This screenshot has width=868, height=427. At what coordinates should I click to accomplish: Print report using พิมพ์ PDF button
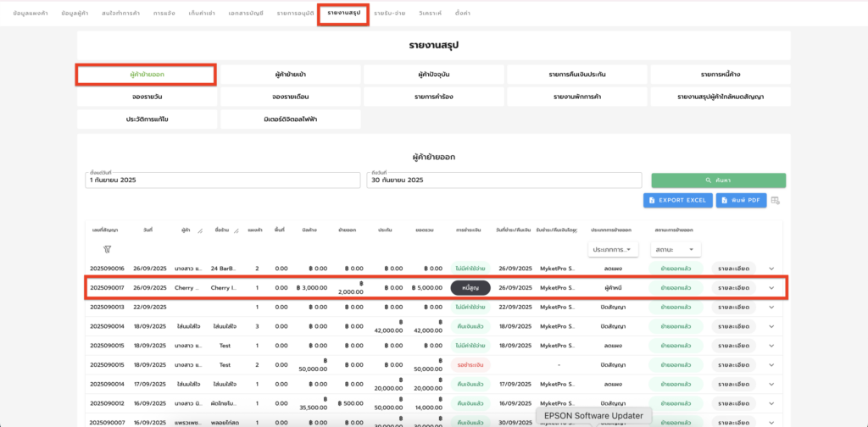pyautogui.click(x=741, y=201)
